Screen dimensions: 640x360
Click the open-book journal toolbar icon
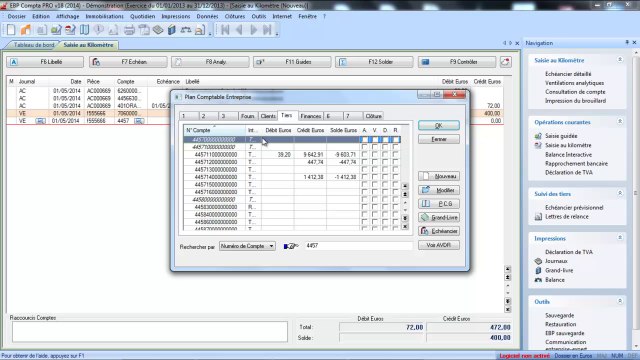[x=84, y=30]
